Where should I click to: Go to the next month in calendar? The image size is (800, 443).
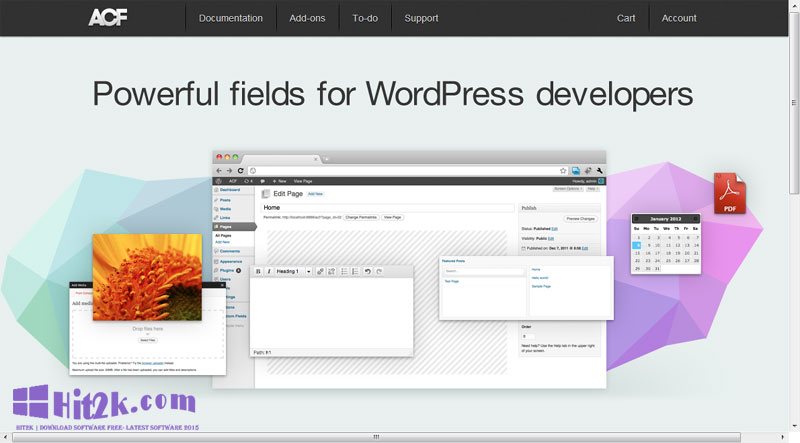[x=695, y=219]
